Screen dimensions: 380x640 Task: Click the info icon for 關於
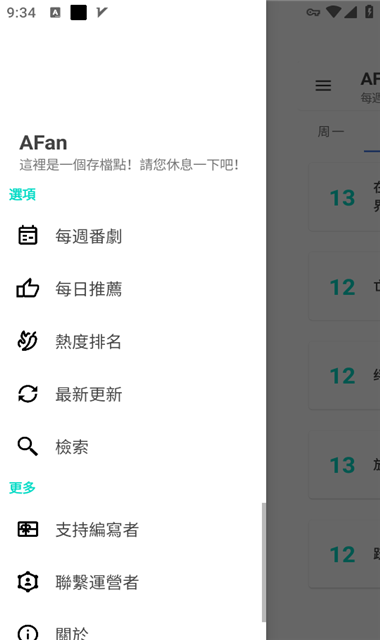coord(28,633)
